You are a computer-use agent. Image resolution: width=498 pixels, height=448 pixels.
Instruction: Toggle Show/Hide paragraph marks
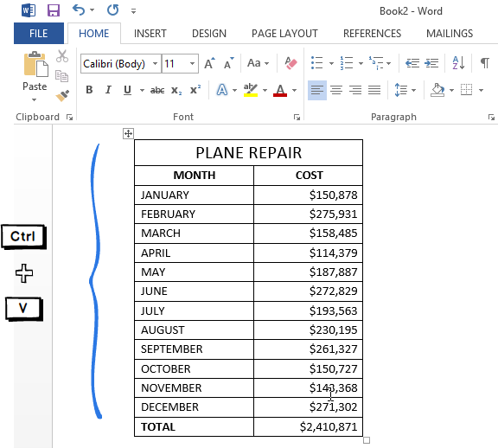point(485,62)
